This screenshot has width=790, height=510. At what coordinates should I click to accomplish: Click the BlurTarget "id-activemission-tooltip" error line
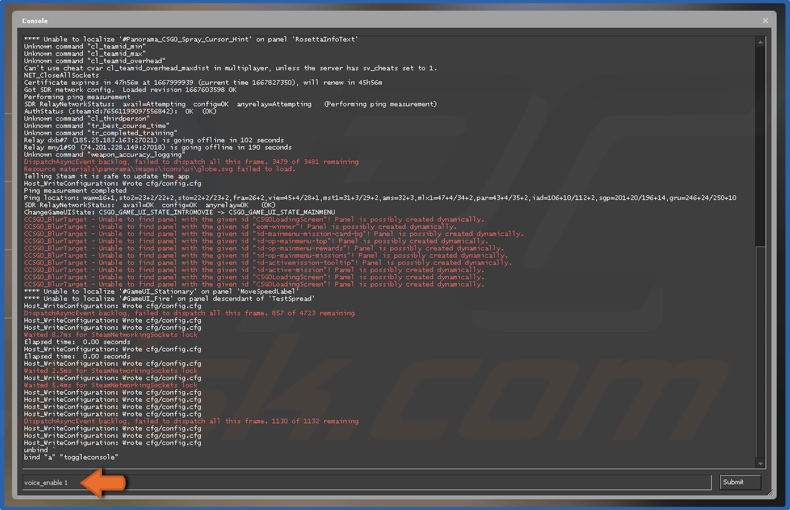(268, 263)
